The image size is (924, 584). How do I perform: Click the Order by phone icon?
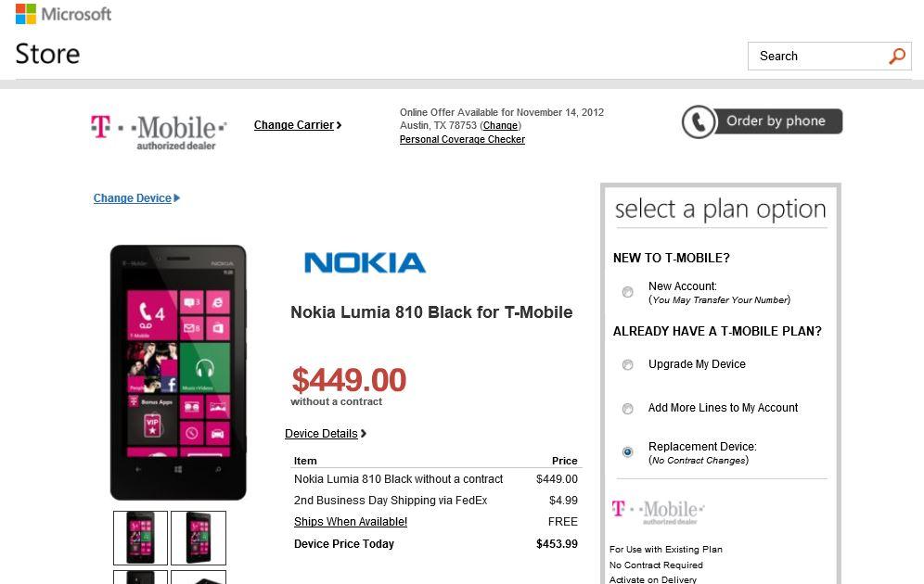[698, 121]
